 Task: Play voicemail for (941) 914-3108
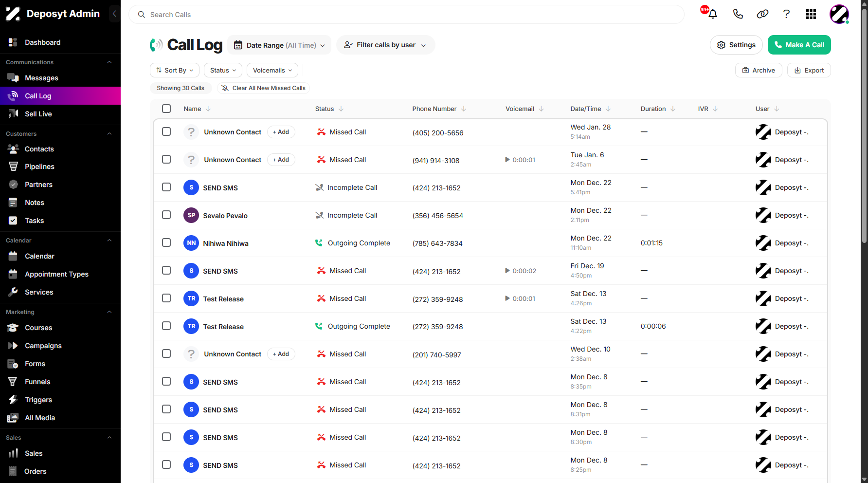[x=507, y=160]
